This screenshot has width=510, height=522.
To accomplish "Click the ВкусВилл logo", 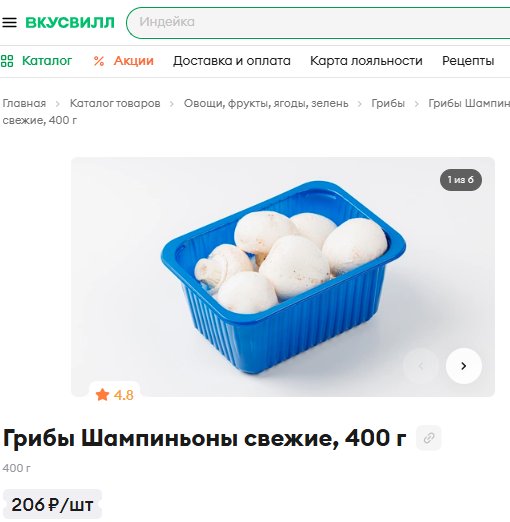I will 70,23.
